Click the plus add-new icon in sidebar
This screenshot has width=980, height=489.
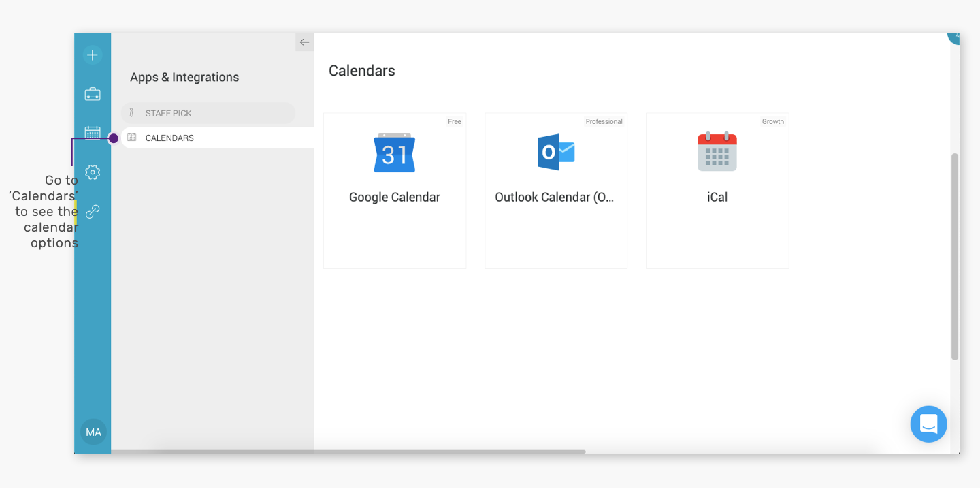93,55
